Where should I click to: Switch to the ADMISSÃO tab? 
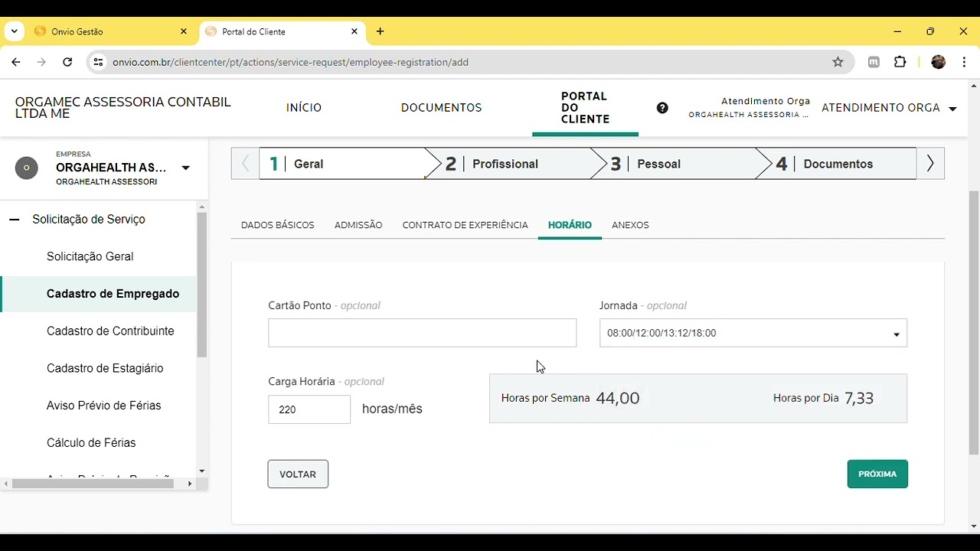[x=358, y=225]
